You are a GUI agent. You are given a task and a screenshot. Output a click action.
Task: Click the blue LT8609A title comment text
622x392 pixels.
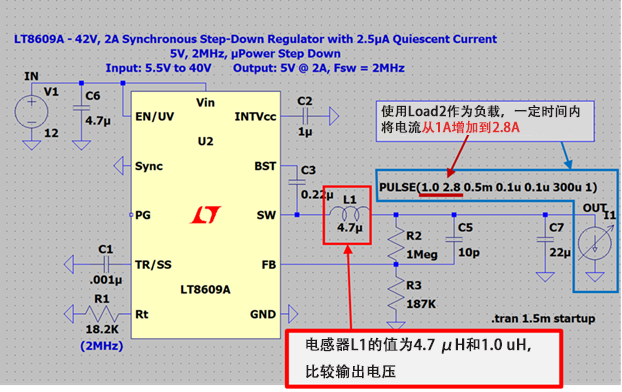[255, 39]
